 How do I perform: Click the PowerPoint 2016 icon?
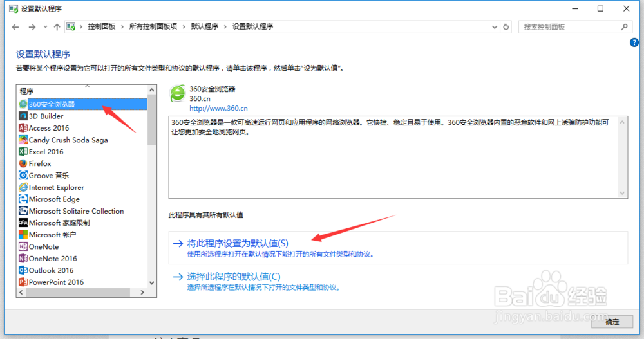click(x=23, y=282)
